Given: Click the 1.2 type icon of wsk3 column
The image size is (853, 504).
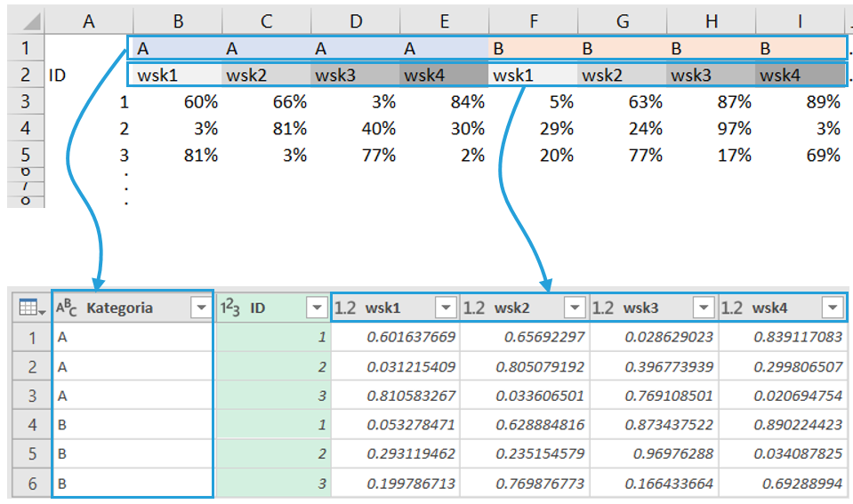Looking at the screenshot, I should (x=604, y=308).
